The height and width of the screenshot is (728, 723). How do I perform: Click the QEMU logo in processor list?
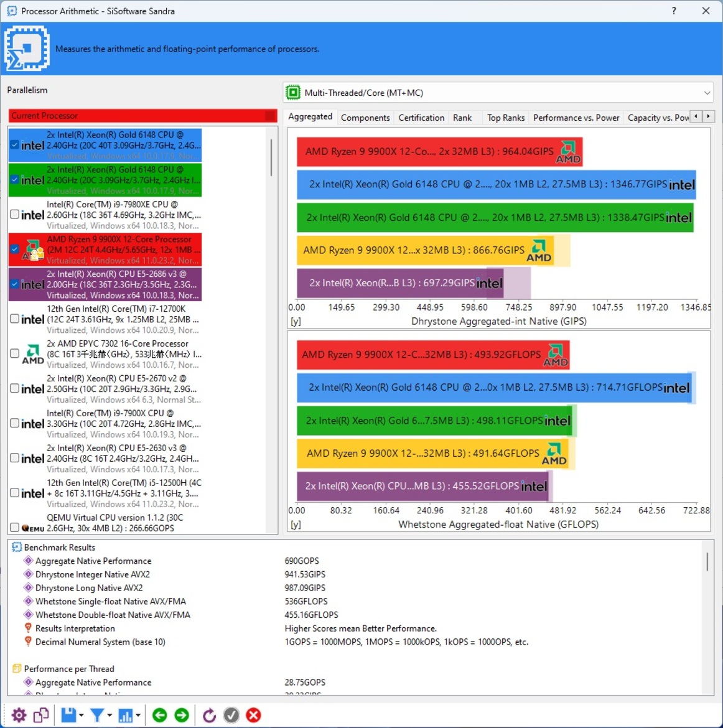coord(33,528)
